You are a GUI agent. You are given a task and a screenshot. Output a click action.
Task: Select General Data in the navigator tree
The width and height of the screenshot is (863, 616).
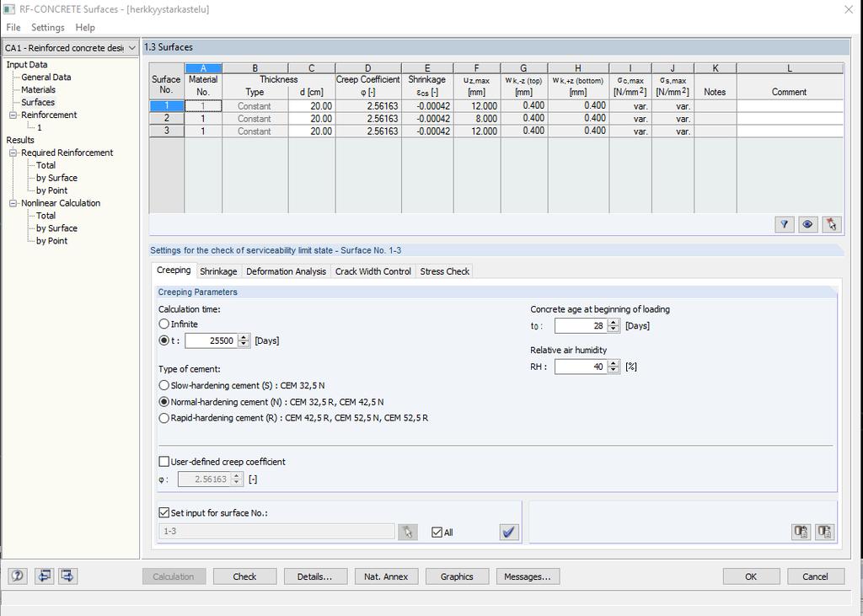coord(46,77)
